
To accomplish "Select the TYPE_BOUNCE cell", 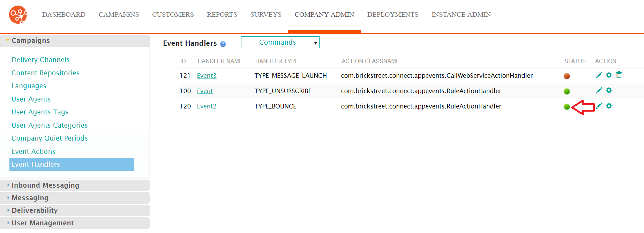I will [x=275, y=106].
